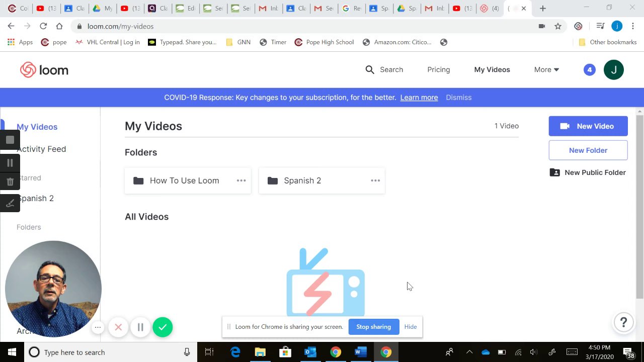Open VHL Central bookmark
The width and height of the screenshot is (644, 362).
pos(107,42)
